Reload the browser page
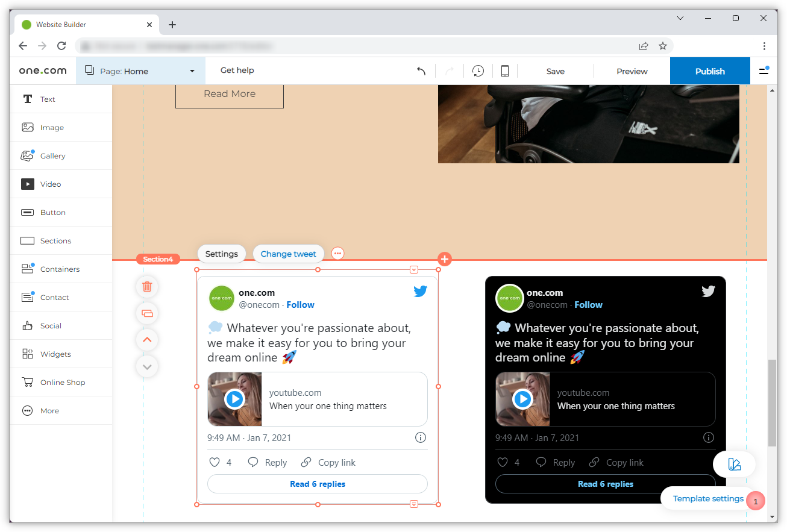 pos(61,46)
